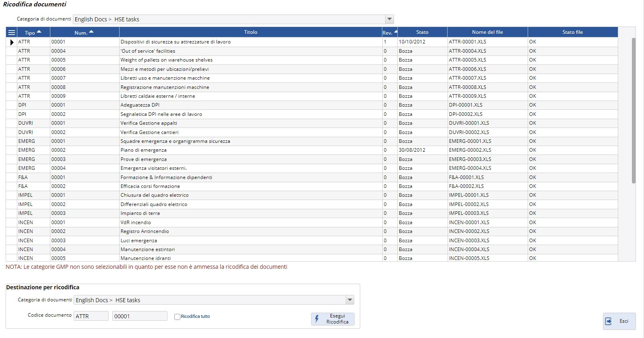Viewport: 644px width, 338px height.
Task: Click the lightning bolt Esegui Ricodifica icon
Action: (317, 319)
